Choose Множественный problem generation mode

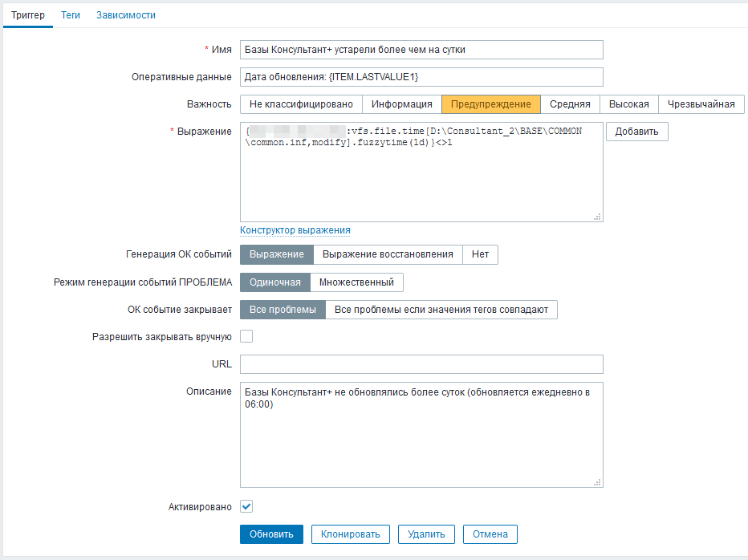pos(356,282)
